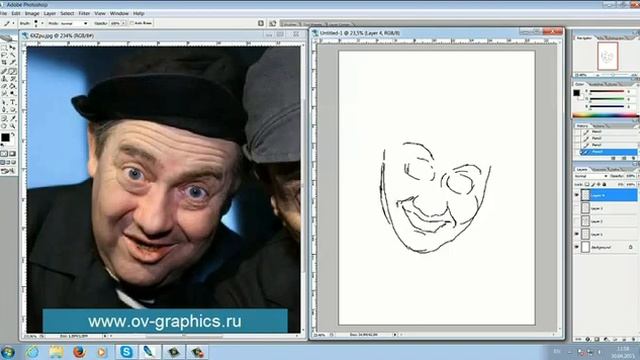The width and height of the screenshot is (640, 360).
Task: Hide Layer 4 with its eye icon
Action: pos(577,195)
